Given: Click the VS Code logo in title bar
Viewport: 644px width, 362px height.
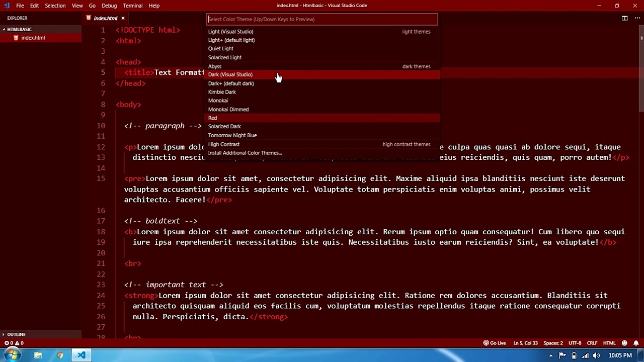Looking at the screenshot, I should tap(7, 6).
